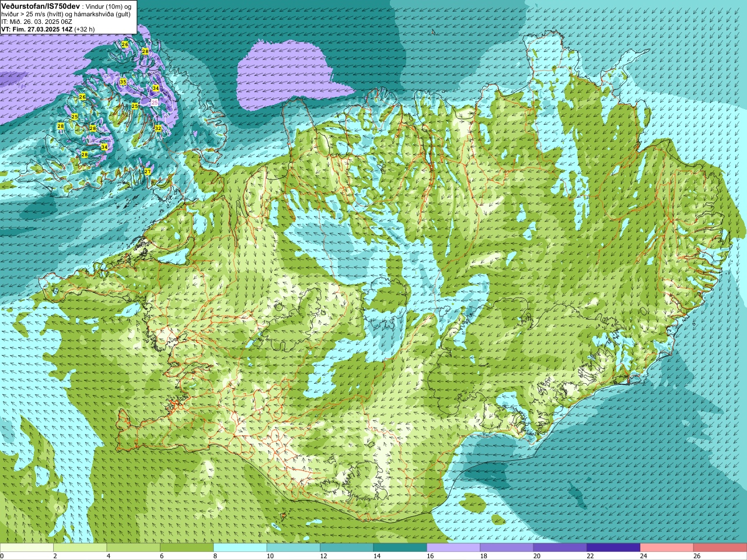This screenshot has height=560, width=747.
Task: Click the color scale tick label 0
Action: [x=2, y=556]
